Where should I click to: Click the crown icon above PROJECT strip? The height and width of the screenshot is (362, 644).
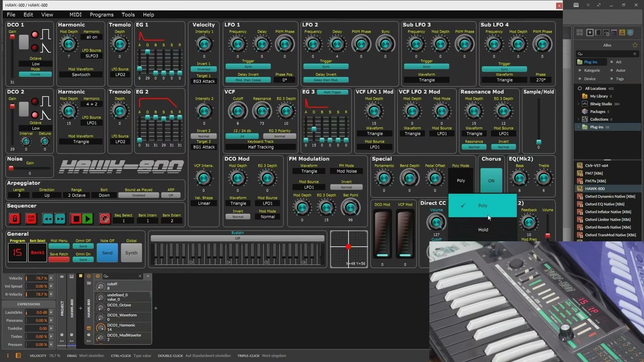pyautogui.click(x=62, y=276)
